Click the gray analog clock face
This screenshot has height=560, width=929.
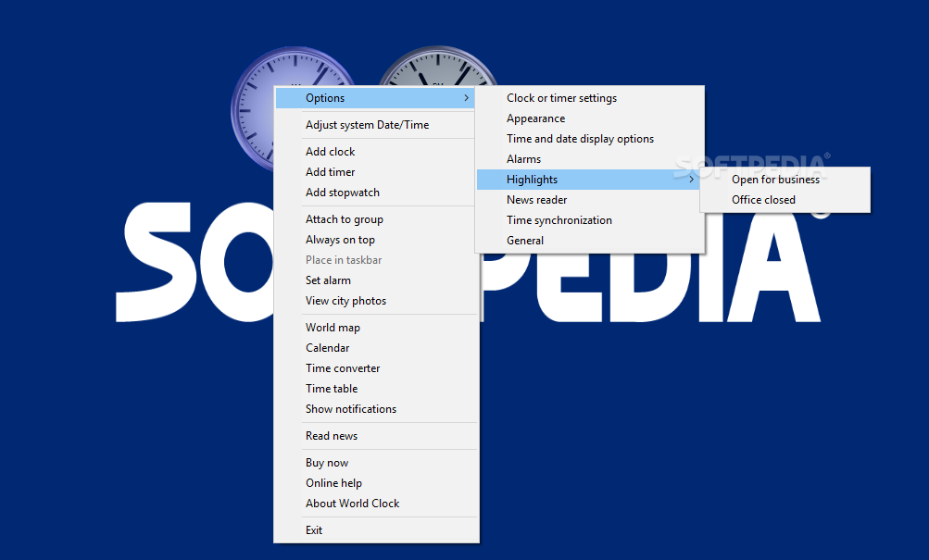(x=438, y=67)
